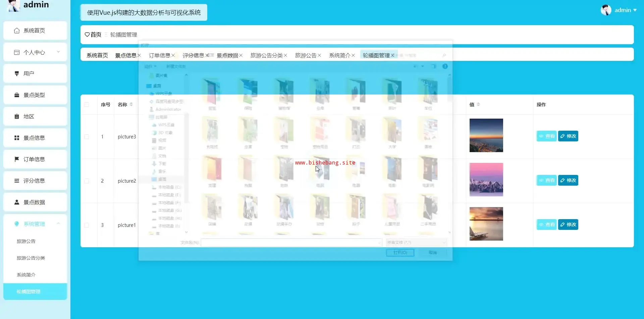Viewport: 644px width, 319px height.
Task: Open the file type dropdown in the file dialog
Action: [x=416, y=242]
